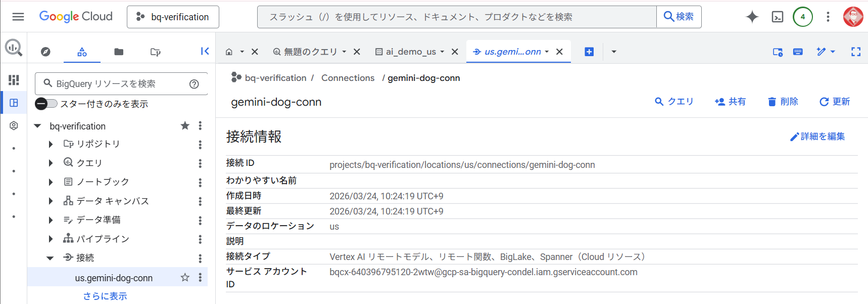
Task: Open more actions for us.gemini-dog-conn
Action: click(200, 277)
